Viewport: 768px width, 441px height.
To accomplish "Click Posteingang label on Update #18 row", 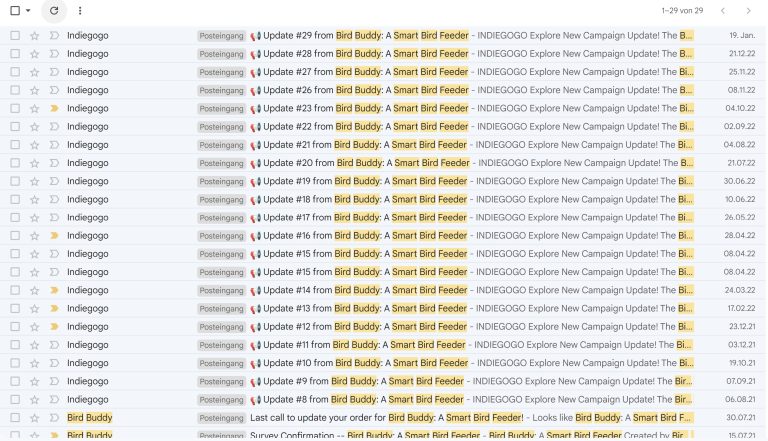I will [221, 199].
